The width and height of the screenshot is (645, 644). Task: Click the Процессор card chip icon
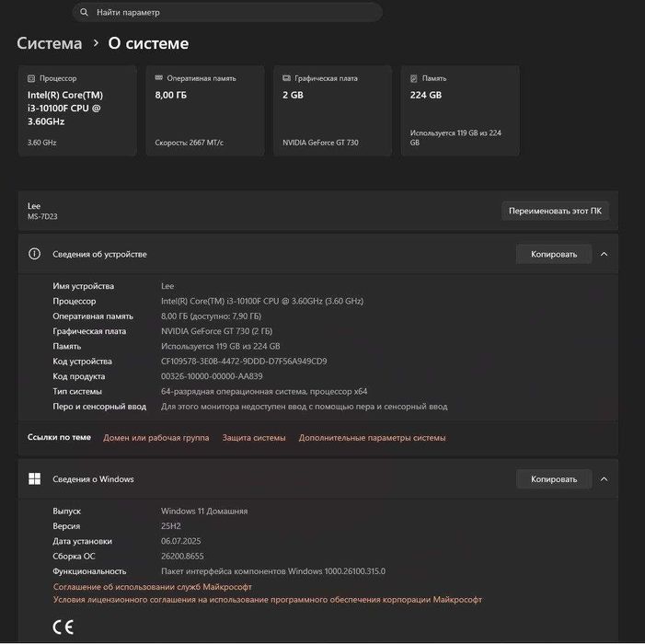coord(31,78)
